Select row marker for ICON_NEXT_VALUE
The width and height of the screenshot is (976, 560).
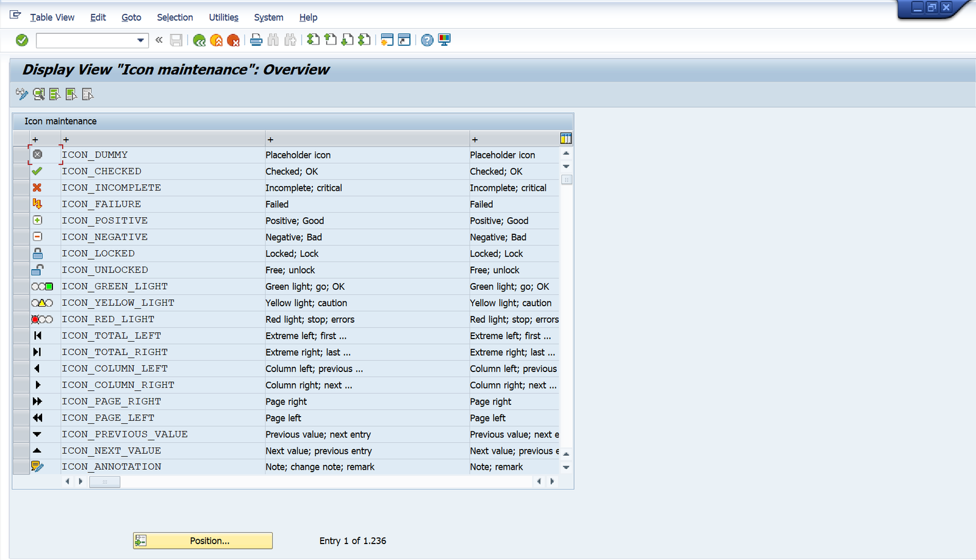pos(21,451)
